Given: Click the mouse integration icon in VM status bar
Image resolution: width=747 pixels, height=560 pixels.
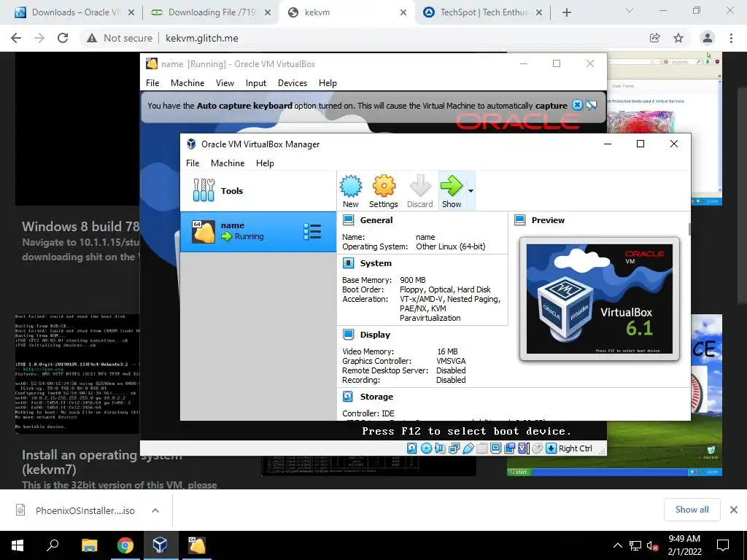Looking at the screenshot, I should (537, 448).
